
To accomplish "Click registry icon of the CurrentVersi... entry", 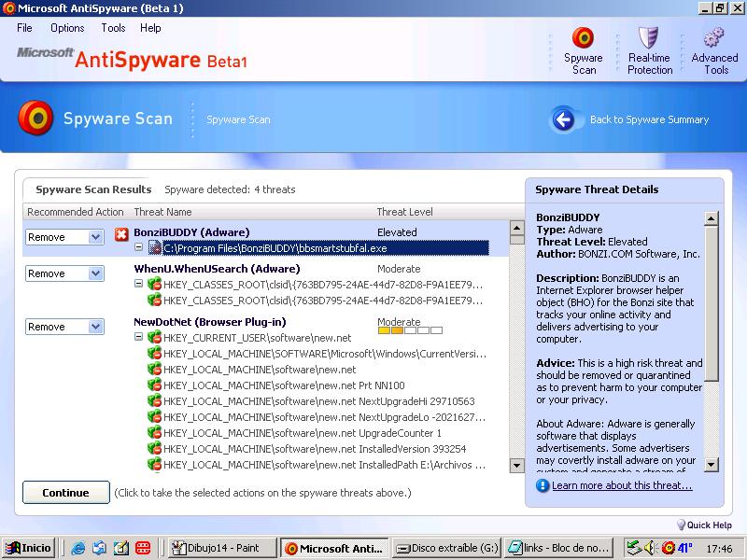I will click(x=154, y=354).
